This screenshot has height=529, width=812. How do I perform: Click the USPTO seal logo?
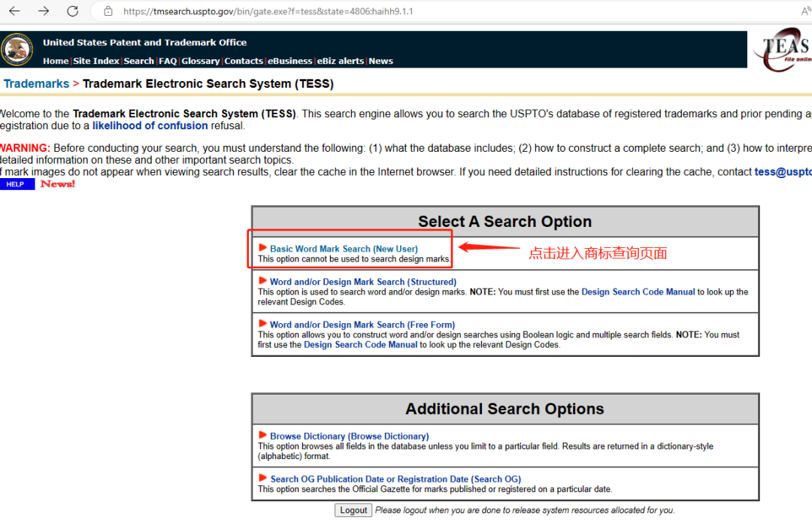coord(17,49)
